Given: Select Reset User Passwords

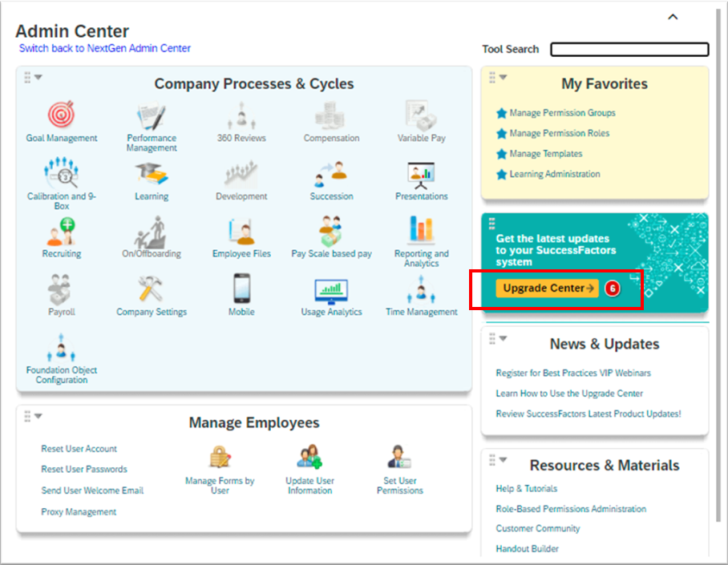Looking at the screenshot, I should (84, 470).
